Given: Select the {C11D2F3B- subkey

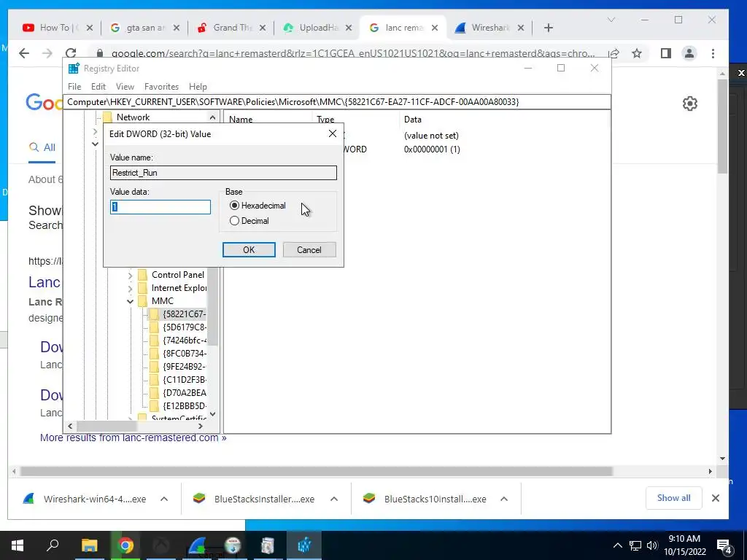Looking at the screenshot, I should (x=185, y=380).
